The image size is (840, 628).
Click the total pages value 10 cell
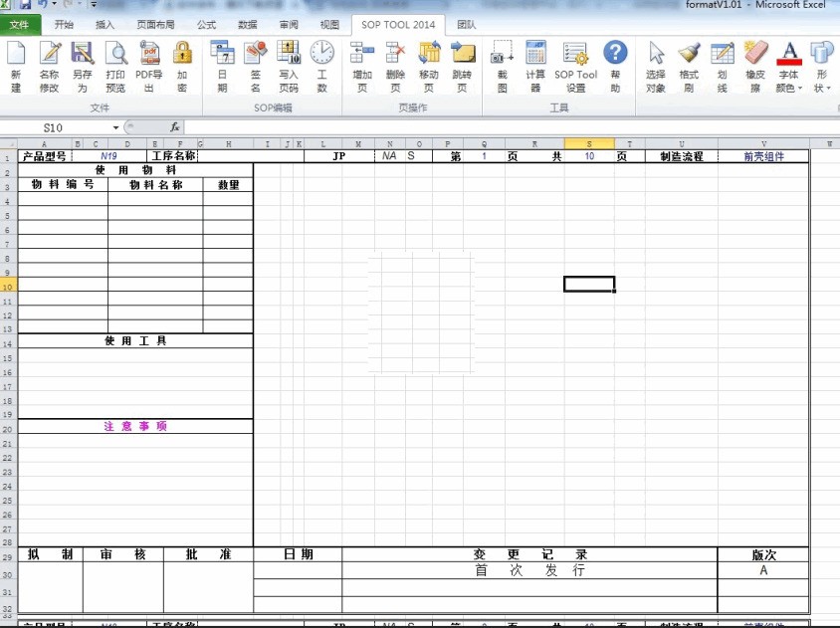pyautogui.click(x=589, y=156)
